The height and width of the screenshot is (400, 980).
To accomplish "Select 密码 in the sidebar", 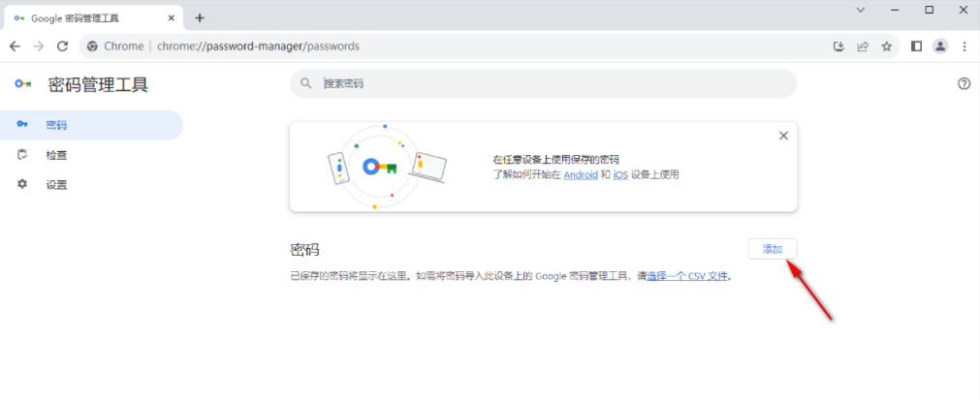I will pos(91,126).
